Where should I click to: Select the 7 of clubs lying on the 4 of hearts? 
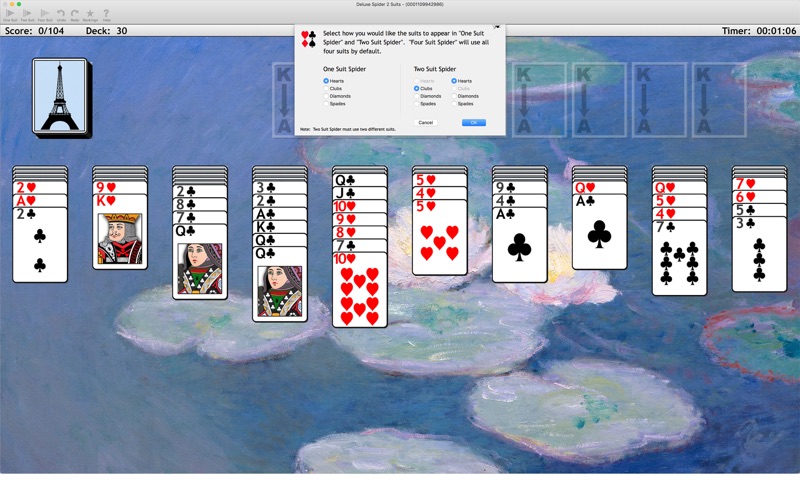(679, 258)
